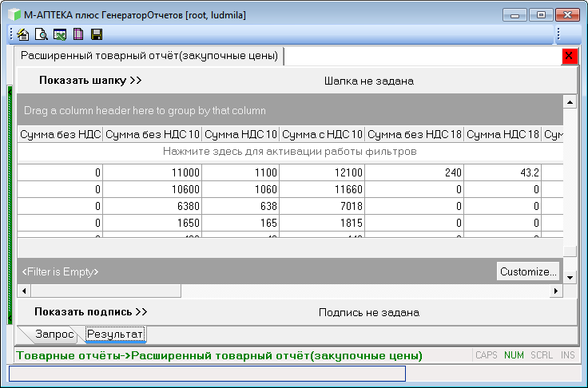
Task: Select cell with value 12100
Action: 322,172
